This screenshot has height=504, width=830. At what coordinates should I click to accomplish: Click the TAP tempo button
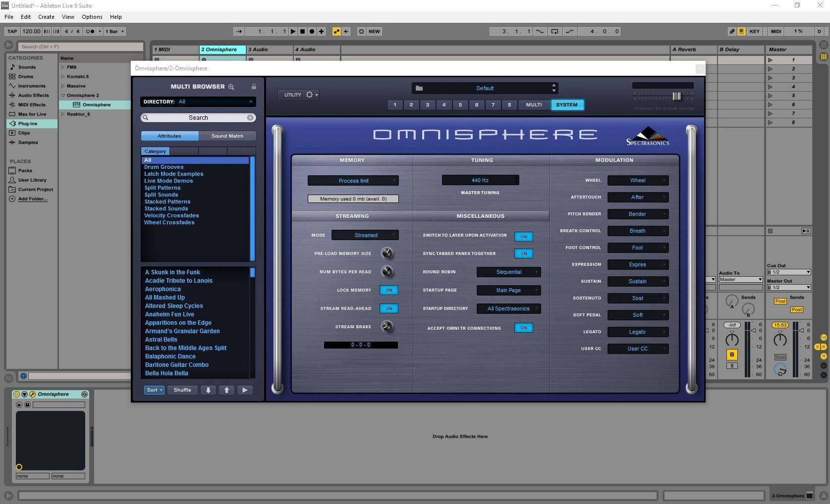click(x=12, y=31)
